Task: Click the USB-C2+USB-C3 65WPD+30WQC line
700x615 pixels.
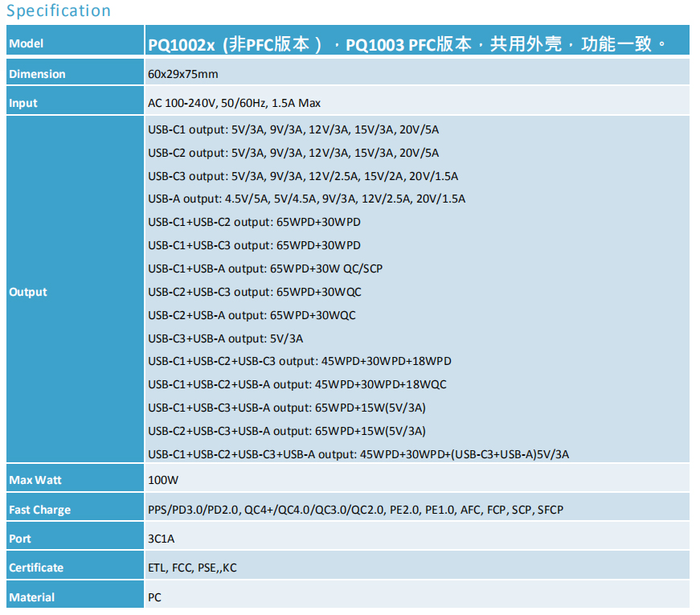Action: pyautogui.click(x=255, y=292)
